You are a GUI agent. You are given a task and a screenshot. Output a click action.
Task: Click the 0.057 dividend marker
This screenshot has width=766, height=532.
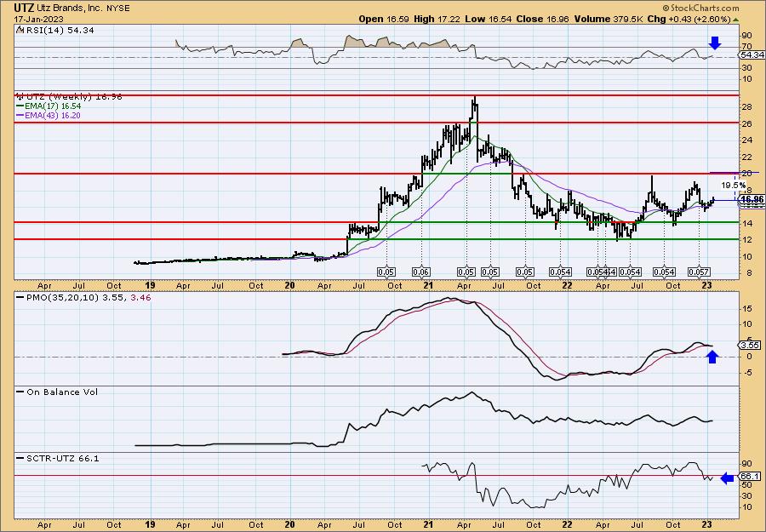point(699,272)
